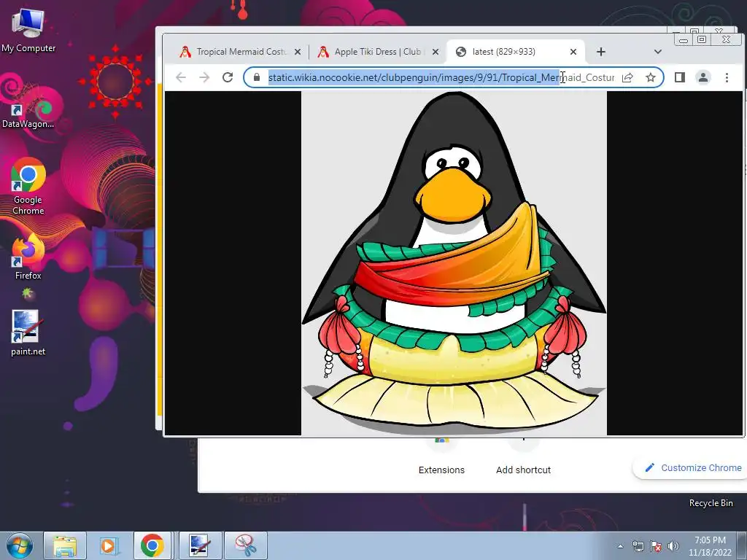The height and width of the screenshot is (560, 747).
Task: Close the latest (829×933) tab
Action: [x=573, y=52]
